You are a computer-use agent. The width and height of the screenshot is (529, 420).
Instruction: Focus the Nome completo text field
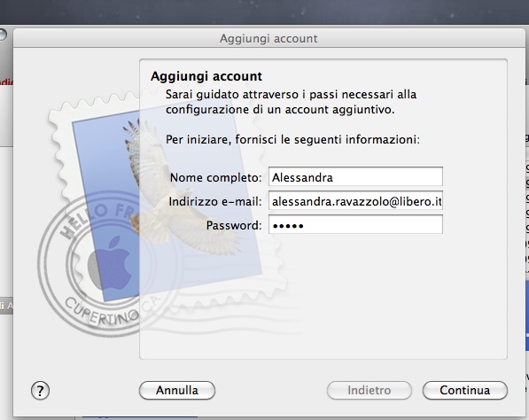(x=355, y=176)
